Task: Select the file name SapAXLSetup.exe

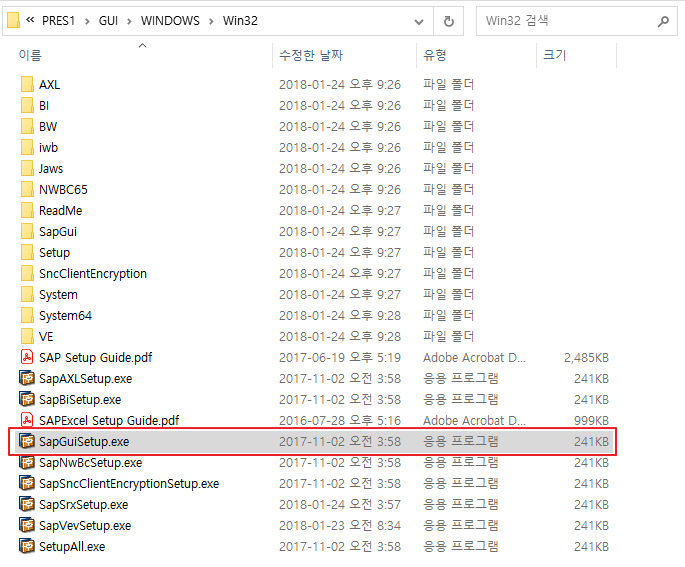Action: (x=86, y=378)
